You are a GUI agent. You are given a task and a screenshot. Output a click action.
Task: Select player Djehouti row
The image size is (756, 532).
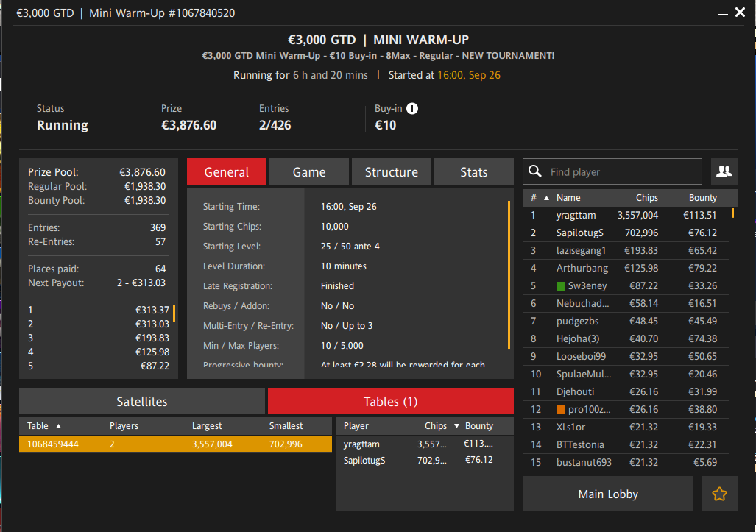626,391
